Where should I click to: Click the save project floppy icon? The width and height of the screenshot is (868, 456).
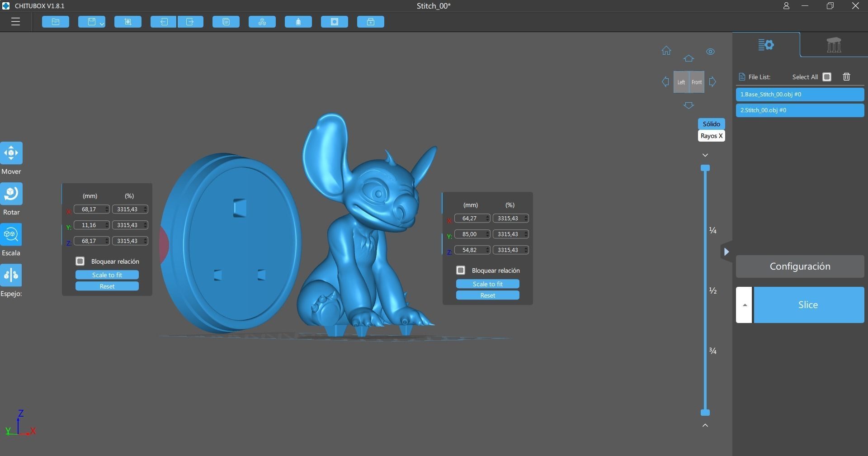[91, 22]
